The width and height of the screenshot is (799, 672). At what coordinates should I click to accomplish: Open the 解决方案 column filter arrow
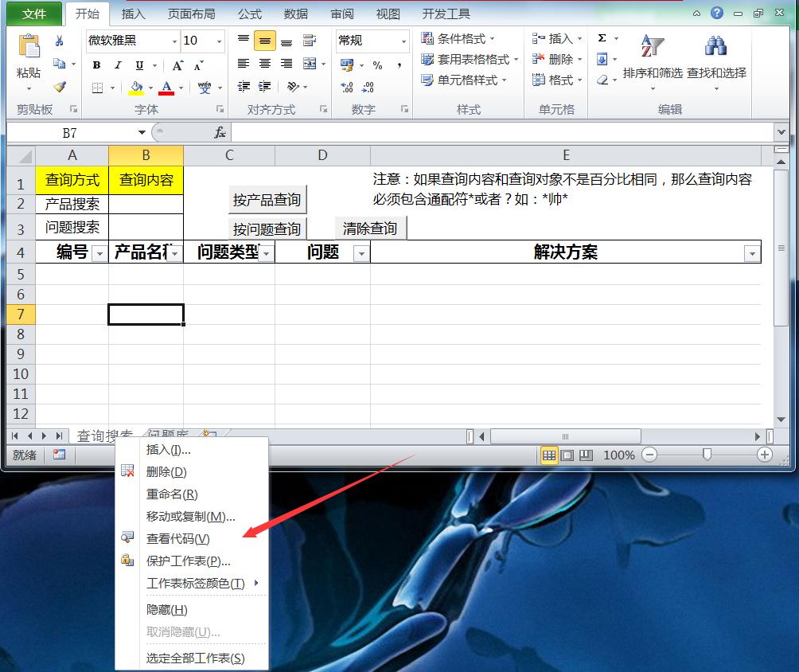click(750, 252)
